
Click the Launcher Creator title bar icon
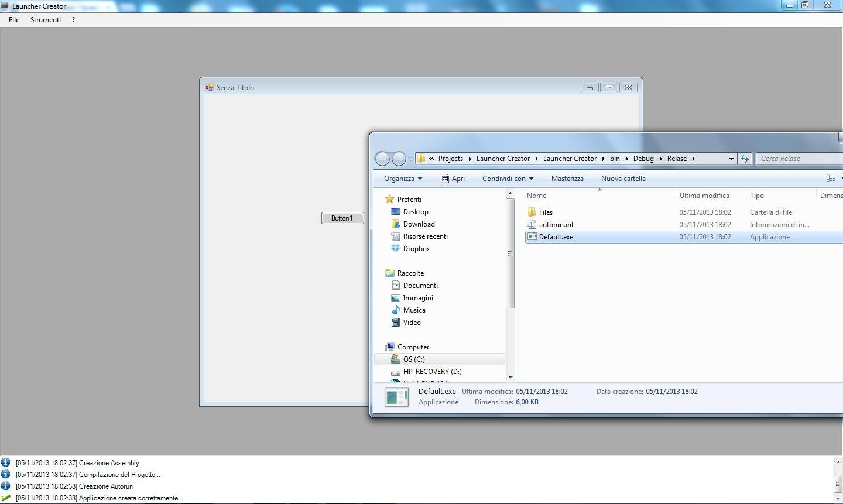coord(5,6)
